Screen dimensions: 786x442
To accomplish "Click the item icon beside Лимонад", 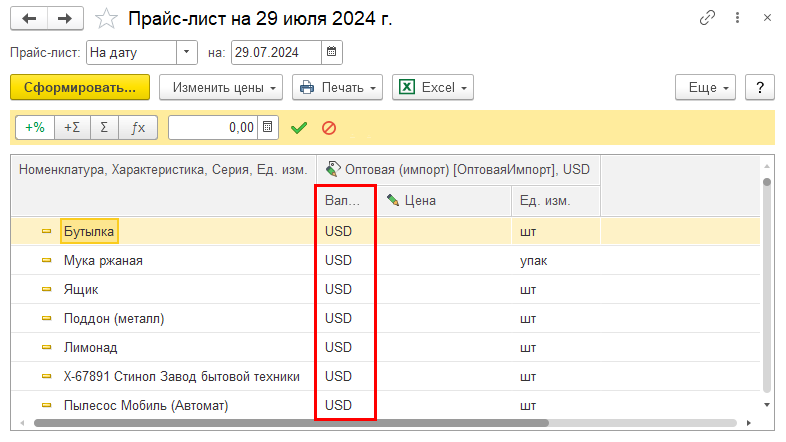I will point(47,348).
